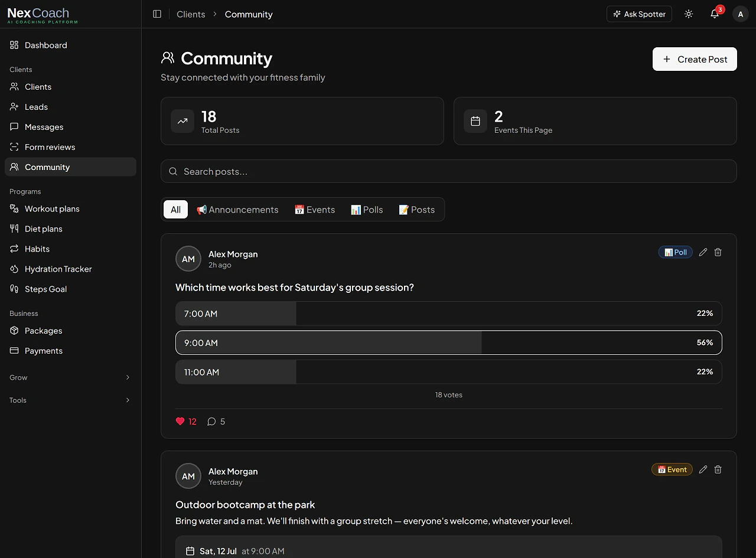Screen dimensions: 756x558
Task: Select the All filter tab
Action: (175, 210)
